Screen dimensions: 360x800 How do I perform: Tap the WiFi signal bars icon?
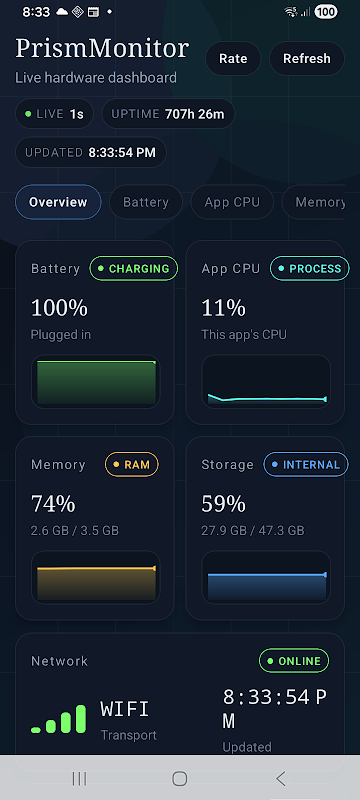pyautogui.click(x=59, y=719)
